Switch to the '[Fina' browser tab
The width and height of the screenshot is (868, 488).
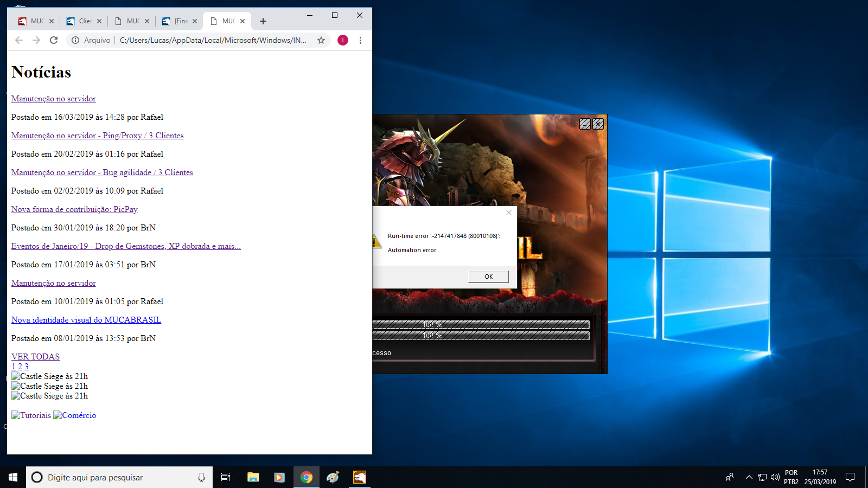180,21
